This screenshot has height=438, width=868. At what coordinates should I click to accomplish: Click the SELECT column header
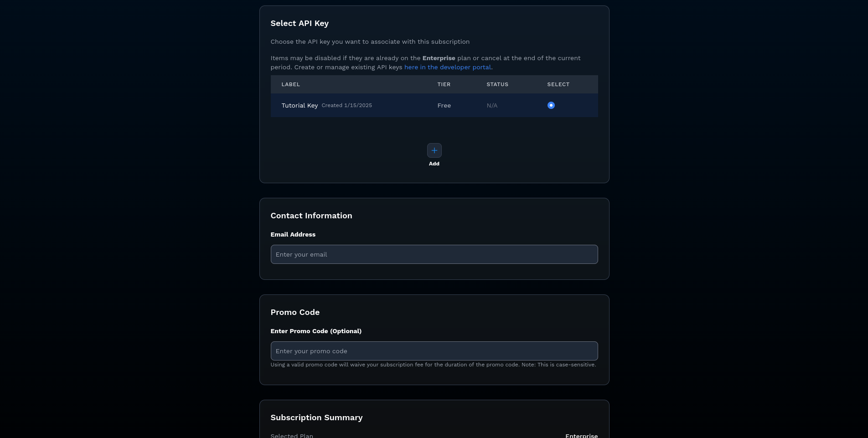pos(558,84)
